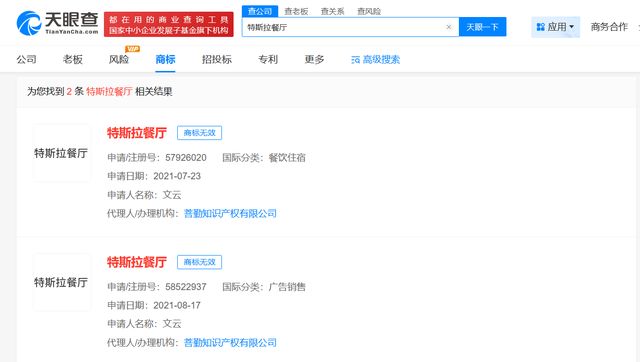Viewport: 640px width, 362px height.
Task: Switch to the 招投标 category tab
Action: 217,60
